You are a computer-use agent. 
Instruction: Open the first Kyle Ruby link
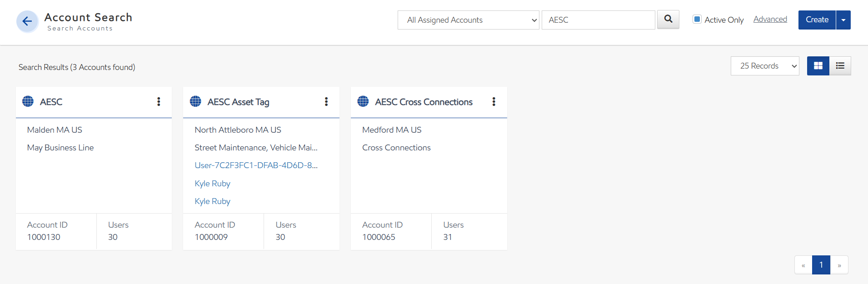212,184
